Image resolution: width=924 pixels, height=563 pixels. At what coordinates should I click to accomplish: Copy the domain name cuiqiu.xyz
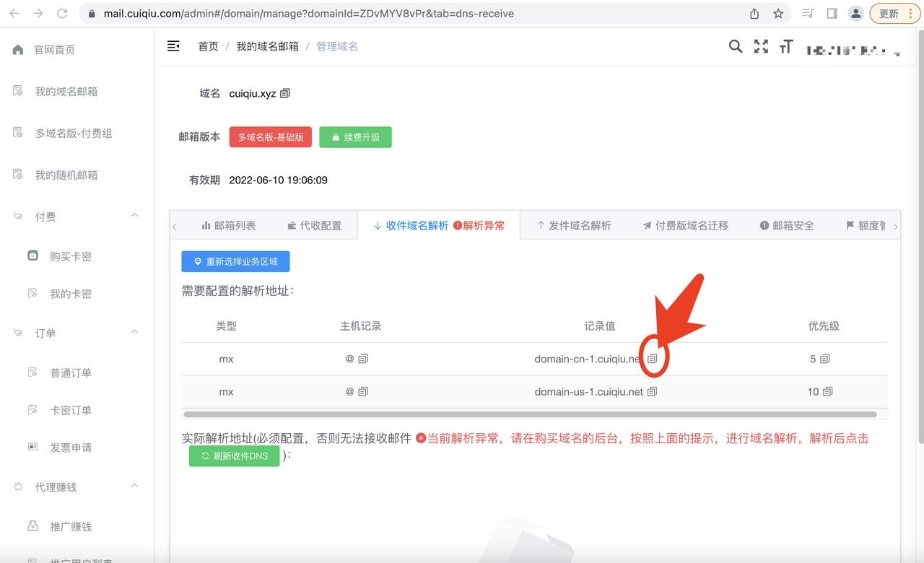click(285, 93)
